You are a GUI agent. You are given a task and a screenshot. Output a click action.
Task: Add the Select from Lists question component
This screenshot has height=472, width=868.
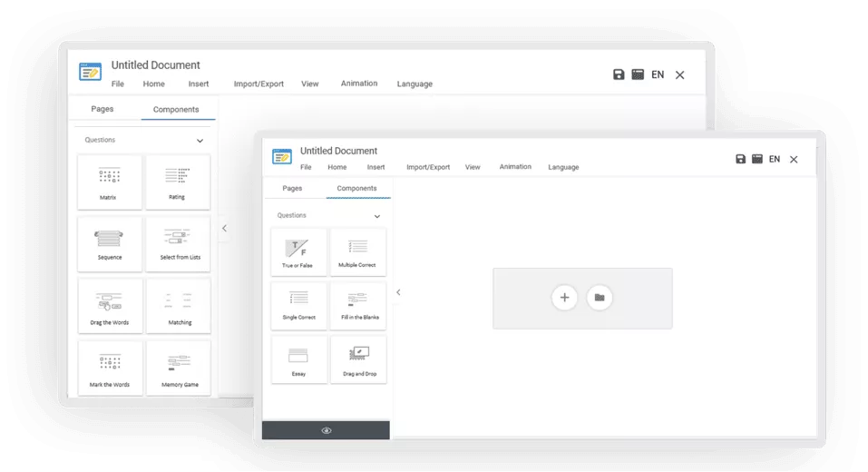click(x=178, y=244)
